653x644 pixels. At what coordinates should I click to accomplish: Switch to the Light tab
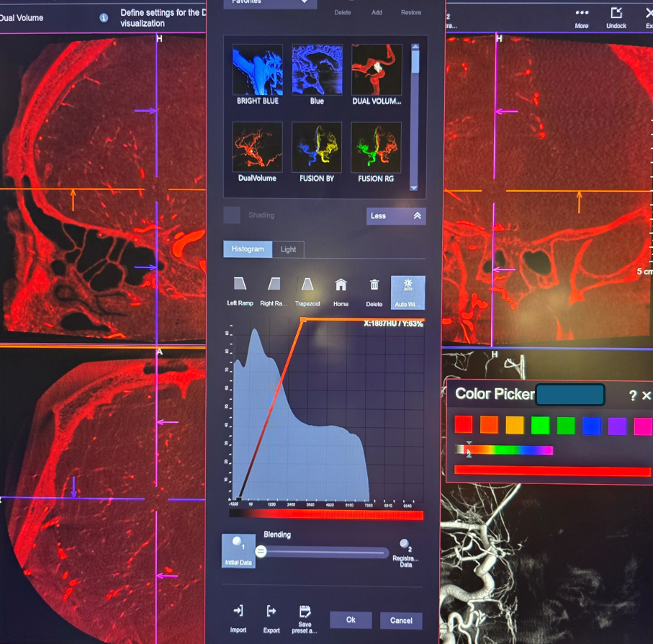point(288,249)
